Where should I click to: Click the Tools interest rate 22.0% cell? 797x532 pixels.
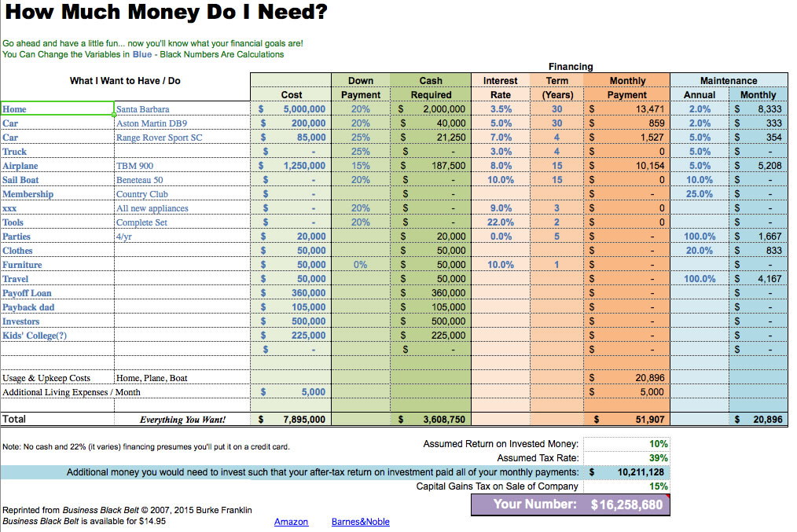(x=501, y=222)
